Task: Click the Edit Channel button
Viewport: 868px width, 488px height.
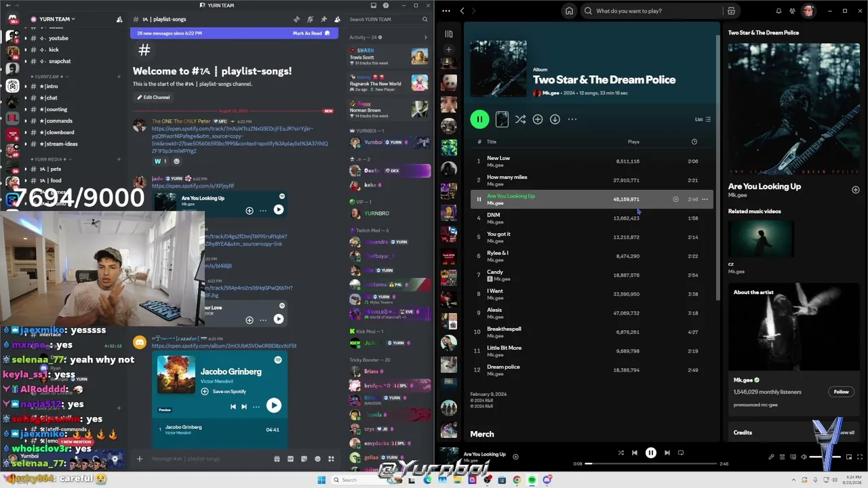Action: (x=153, y=98)
